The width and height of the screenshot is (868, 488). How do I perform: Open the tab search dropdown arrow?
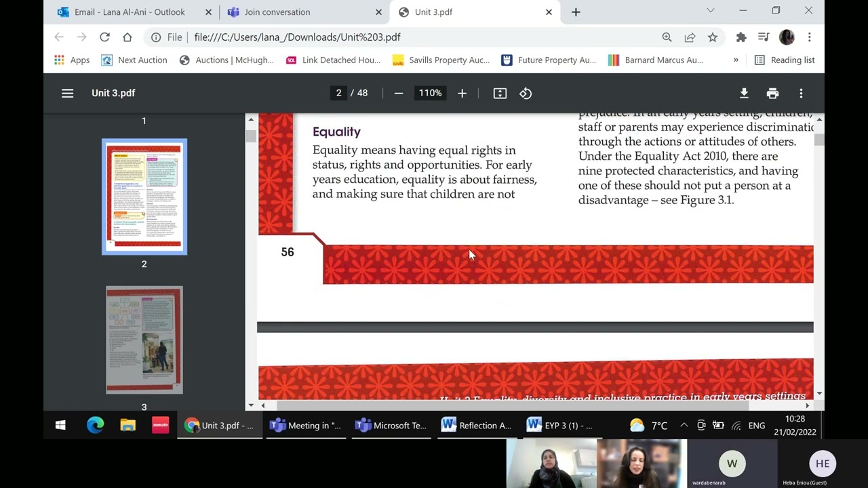[710, 11]
